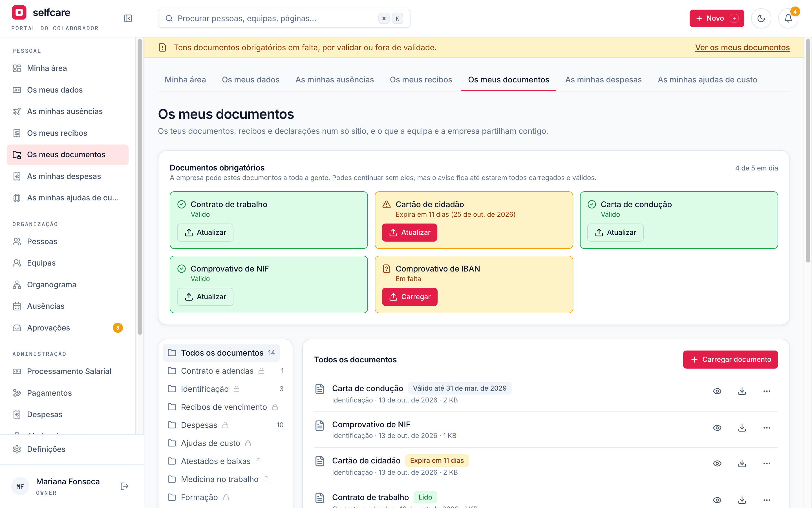This screenshot has width=812, height=508.
Task: Open the Novo create menu
Action: point(717,18)
